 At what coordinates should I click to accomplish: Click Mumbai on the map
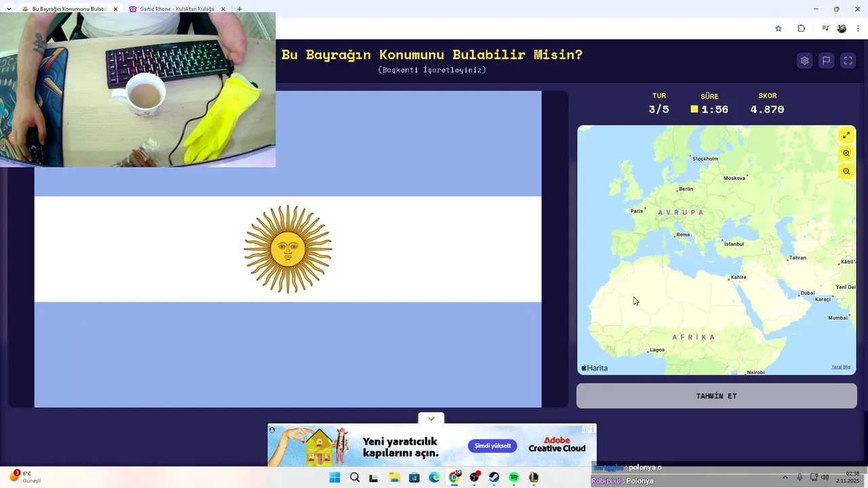(838, 317)
